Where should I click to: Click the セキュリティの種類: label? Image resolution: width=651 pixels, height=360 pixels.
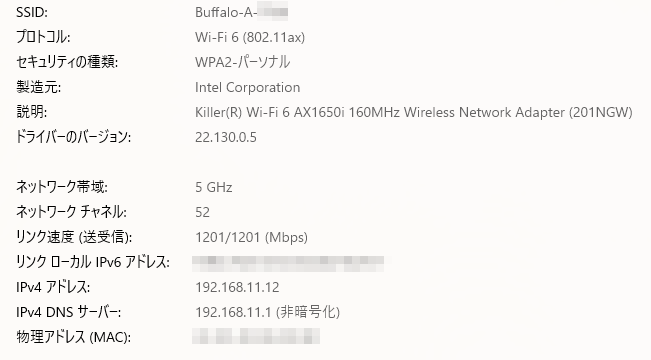coord(67,62)
